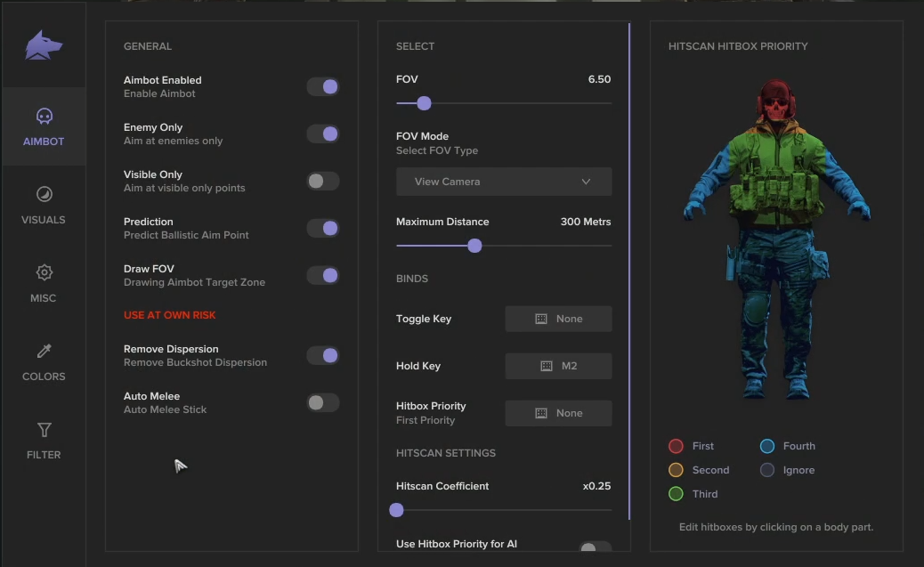The height and width of the screenshot is (567, 924).
Task: Click the Hitscan Coefficient slider handle
Action: point(397,510)
